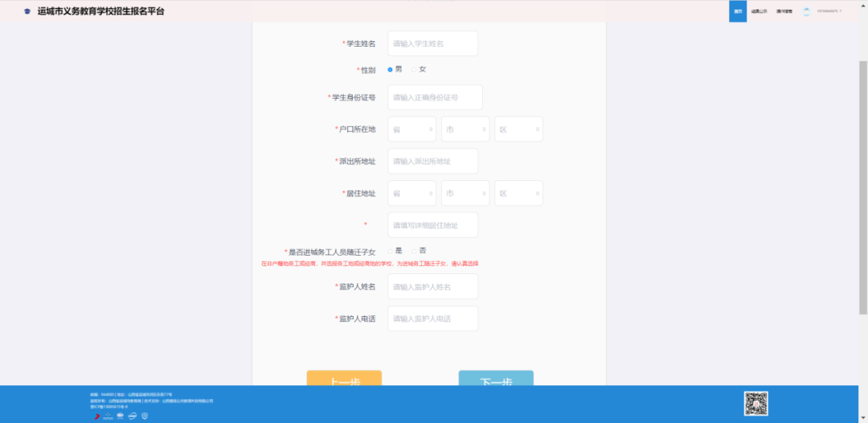Image resolution: width=868 pixels, height=423 pixels.
Task: Open 户口所在地 province (省) dropdown
Action: (x=411, y=129)
